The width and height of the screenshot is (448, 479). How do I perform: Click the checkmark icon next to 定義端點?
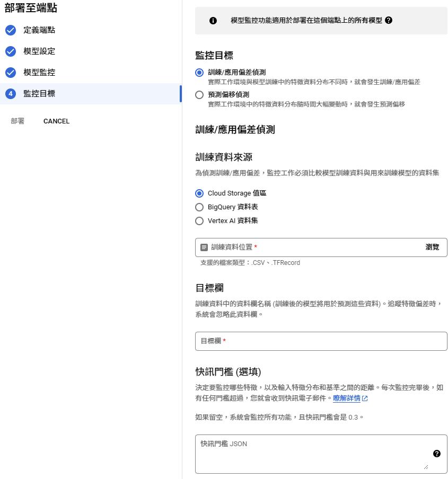11,30
